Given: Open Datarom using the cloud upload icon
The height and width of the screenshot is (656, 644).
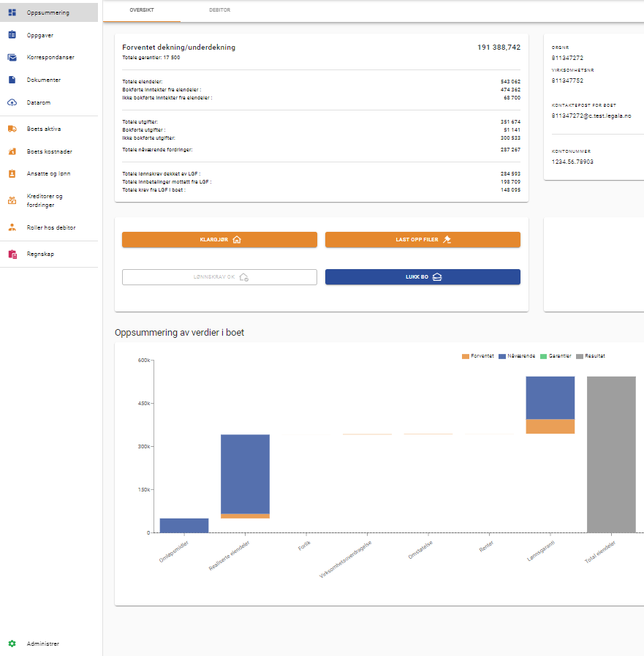Looking at the screenshot, I should (12, 102).
